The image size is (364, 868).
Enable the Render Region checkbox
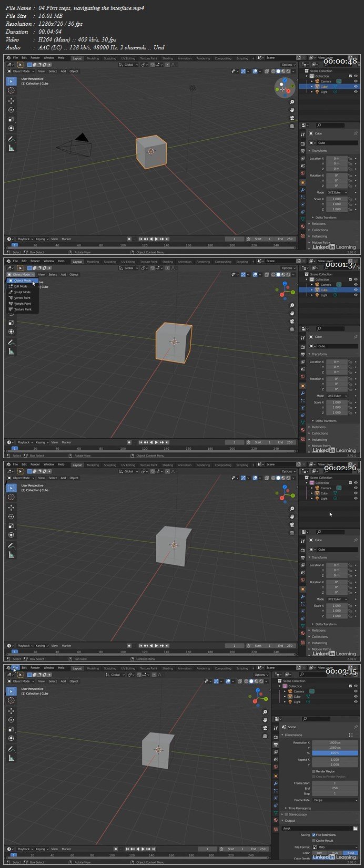[x=314, y=771]
